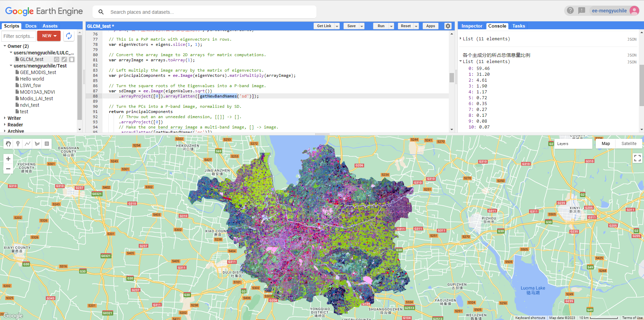Click the code editor vertical scrollbar
Screen dimensions: 644x320
452,78
